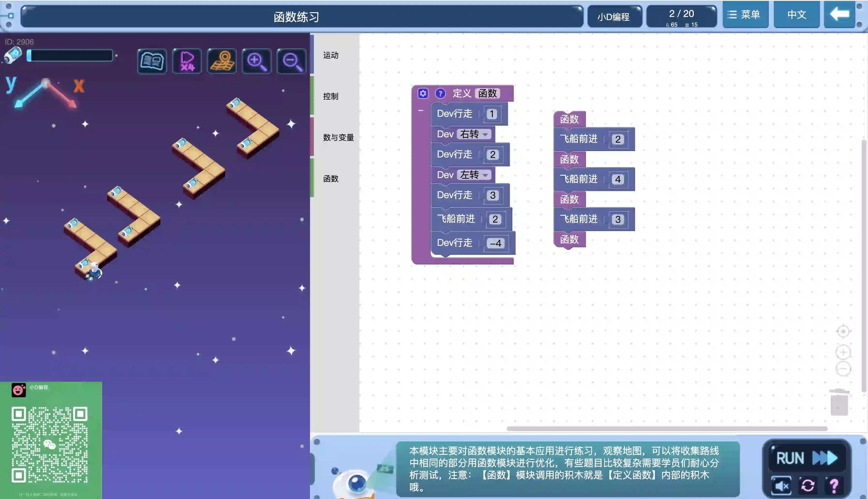Click the reset refresh button near RUN
Screen dimensions: 868x499
point(808,485)
